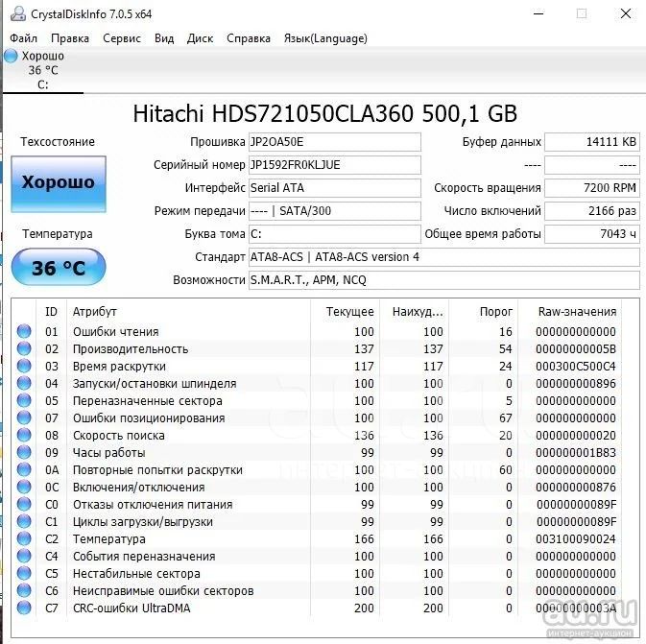Click the Атрибут column header
This screenshot has height=644, width=646.
tap(95, 312)
